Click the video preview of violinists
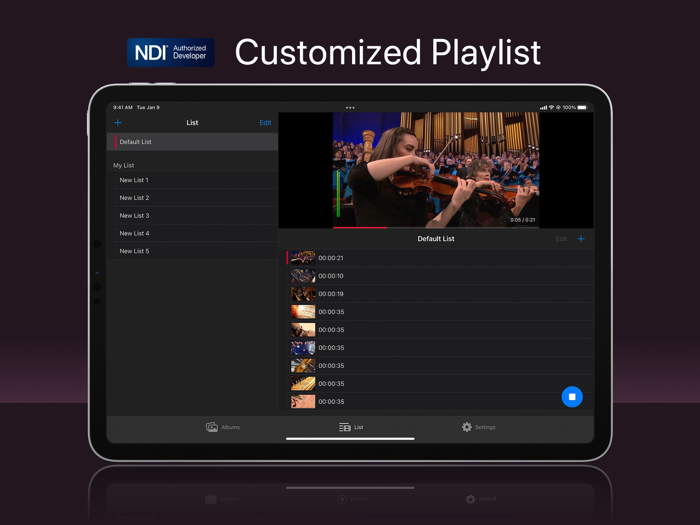Viewport: 700px width, 525px height. (x=436, y=170)
